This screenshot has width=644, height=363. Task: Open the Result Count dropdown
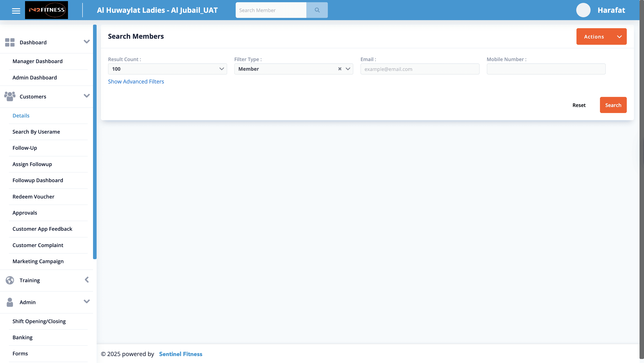tap(167, 69)
